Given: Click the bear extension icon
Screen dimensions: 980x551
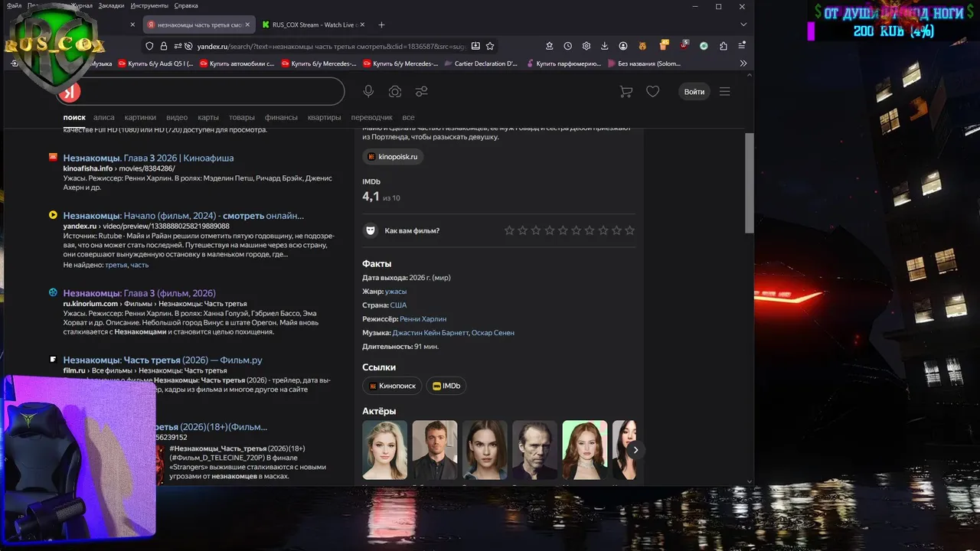Looking at the screenshot, I should tap(643, 46).
